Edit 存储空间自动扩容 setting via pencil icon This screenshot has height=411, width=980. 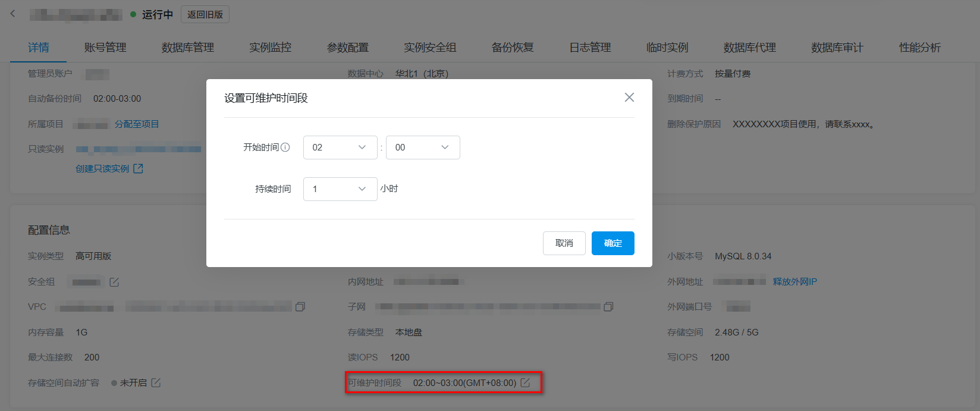click(x=156, y=382)
